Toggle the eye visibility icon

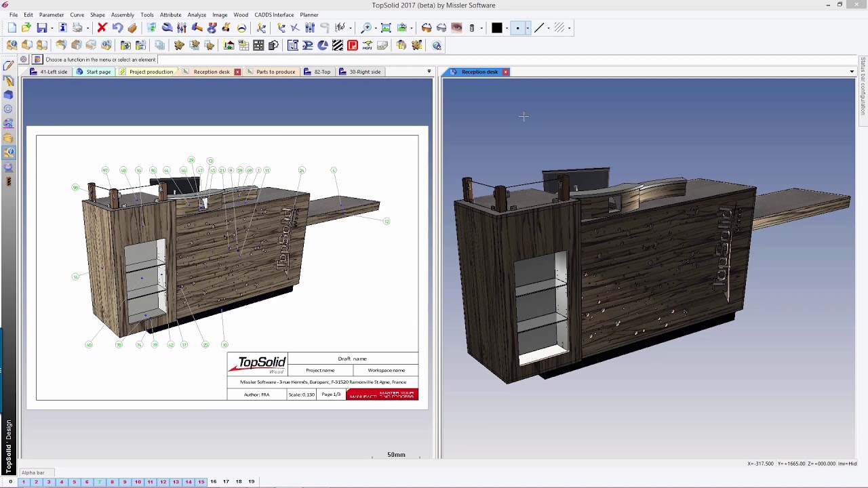click(x=456, y=28)
